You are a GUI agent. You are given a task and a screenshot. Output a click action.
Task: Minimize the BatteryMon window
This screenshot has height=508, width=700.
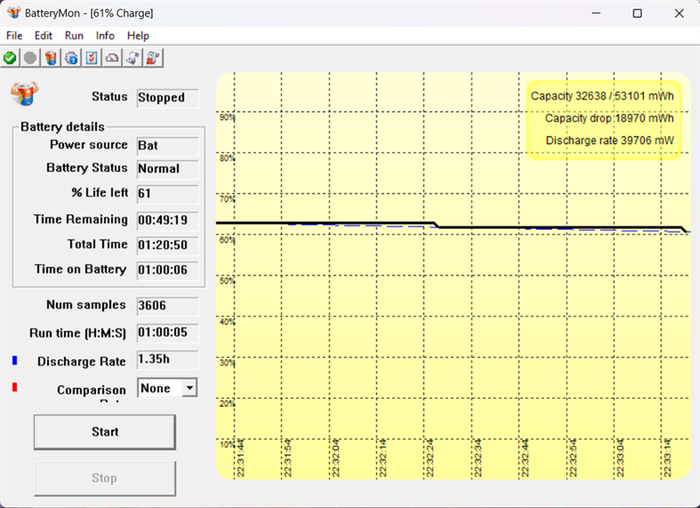596,13
